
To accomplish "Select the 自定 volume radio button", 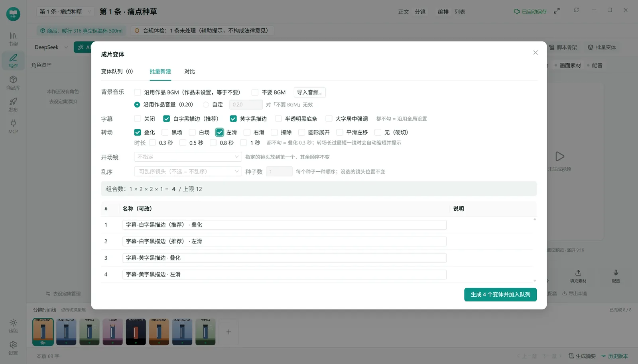I will click(206, 105).
